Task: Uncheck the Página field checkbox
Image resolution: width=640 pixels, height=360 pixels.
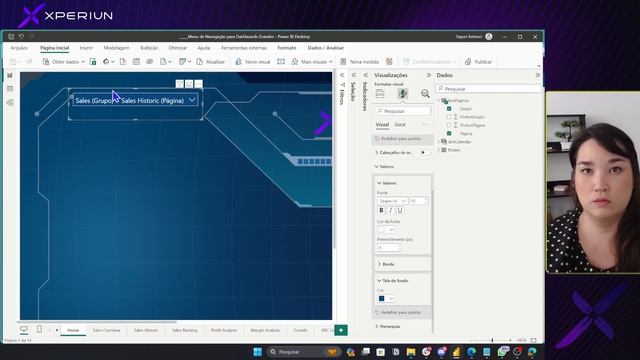Action: [449, 133]
